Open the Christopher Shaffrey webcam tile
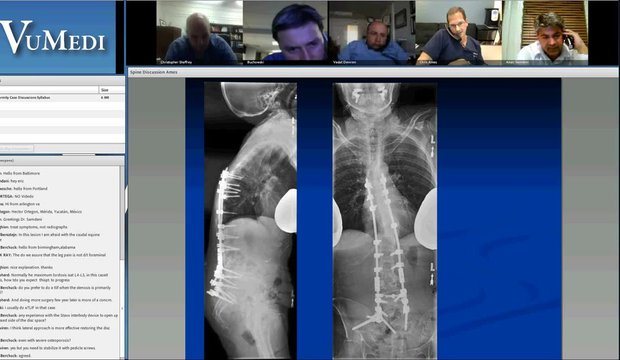This screenshot has height=360, width=620. coord(200,32)
